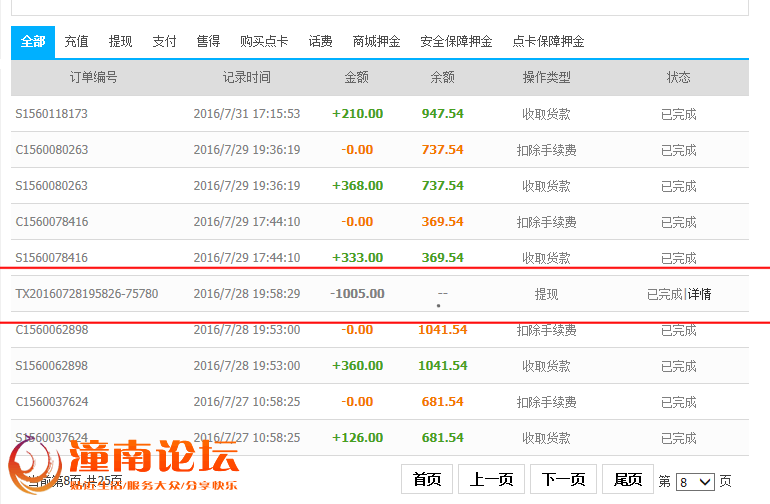The height and width of the screenshot is (504, 770).
Task: Open the 安全保障押金 tab
Action: click(x=456, y=42)
